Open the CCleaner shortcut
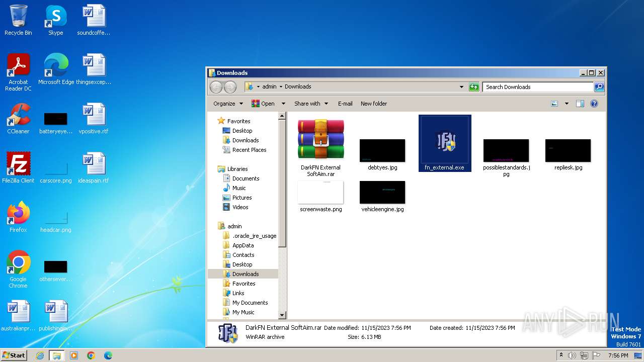This screenshot has width=644, height=362. coord(18,119)
